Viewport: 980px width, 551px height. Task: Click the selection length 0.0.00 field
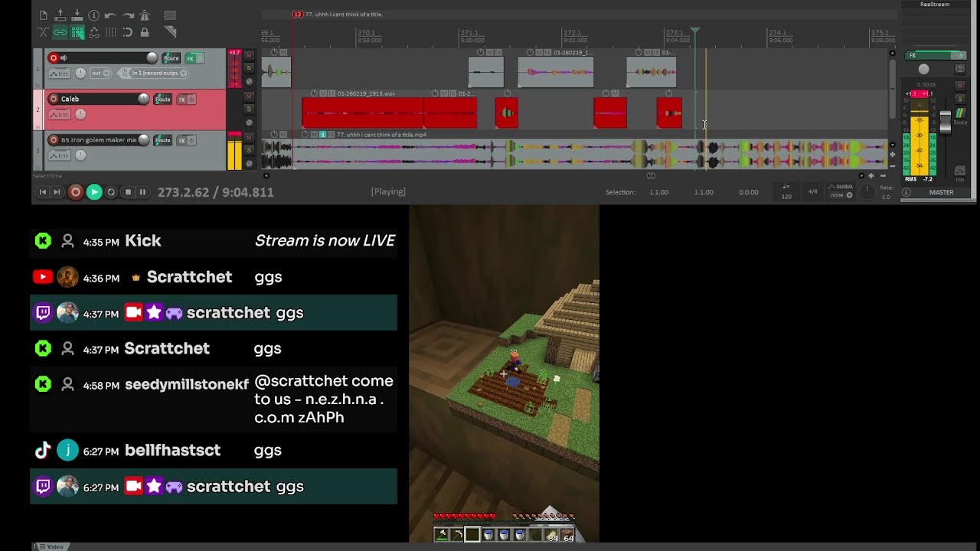(749, 192)
